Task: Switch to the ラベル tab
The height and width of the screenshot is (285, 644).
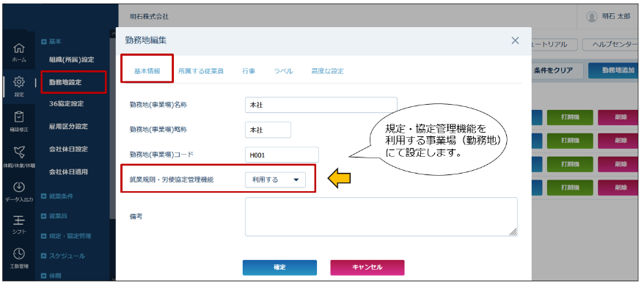Action: (283, 71)
